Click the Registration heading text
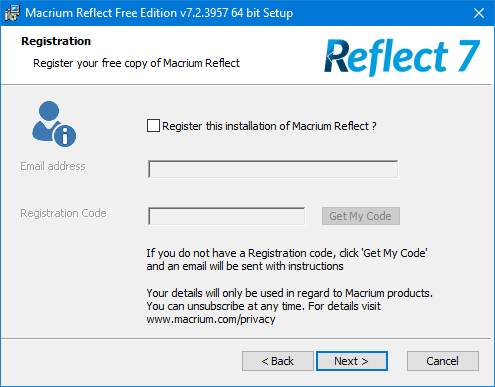 [x=56, y=41]
